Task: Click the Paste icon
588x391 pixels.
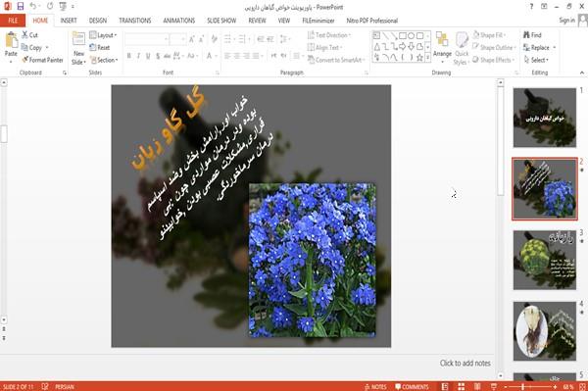Action: (11, 40)
